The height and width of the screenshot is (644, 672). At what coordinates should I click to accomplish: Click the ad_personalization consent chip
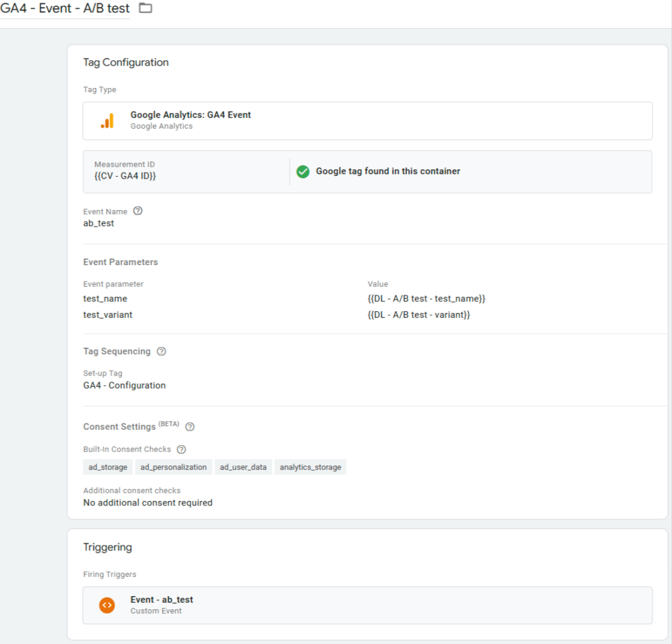click(x=173, y=467)
